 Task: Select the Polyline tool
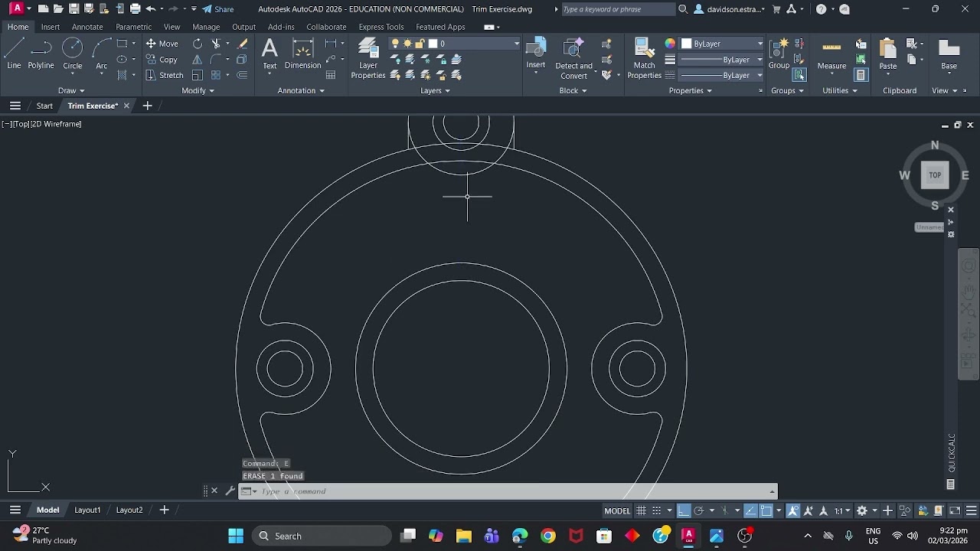41,55
